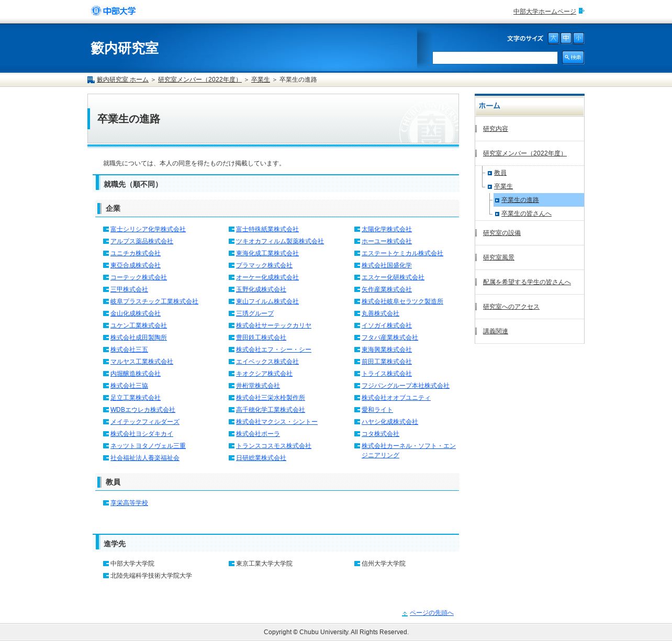672x641 pixels.
Task: Open 株式会社サーテックカリヤ link
Action: tap(274, 325)
